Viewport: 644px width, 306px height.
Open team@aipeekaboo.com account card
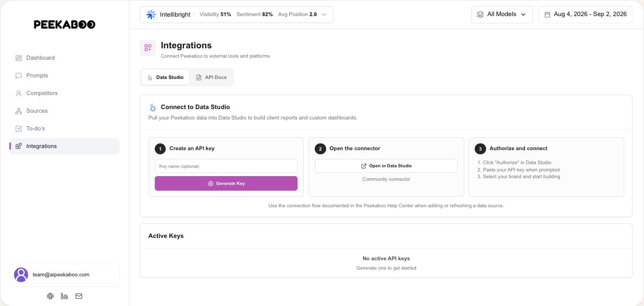pos(64,275)
